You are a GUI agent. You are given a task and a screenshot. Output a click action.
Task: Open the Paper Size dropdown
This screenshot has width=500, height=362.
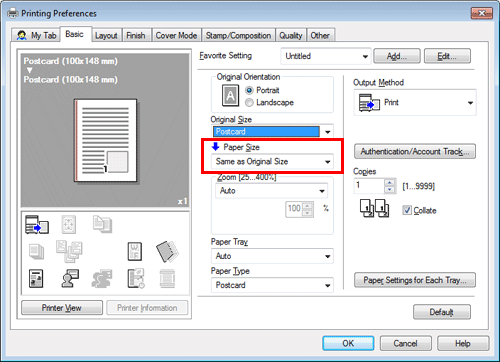272,162
